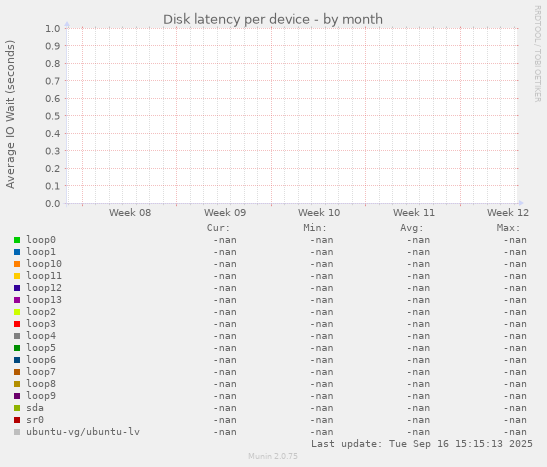
Task: Select the loop9 legend label
Action: (41, 396)
